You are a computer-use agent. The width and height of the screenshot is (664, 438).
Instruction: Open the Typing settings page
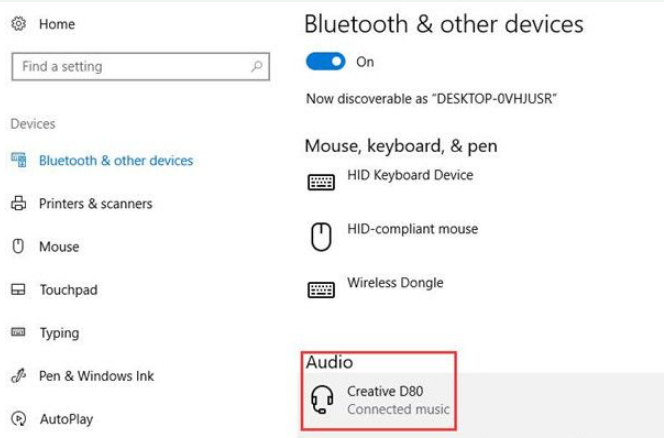click(x=59, y=333)
